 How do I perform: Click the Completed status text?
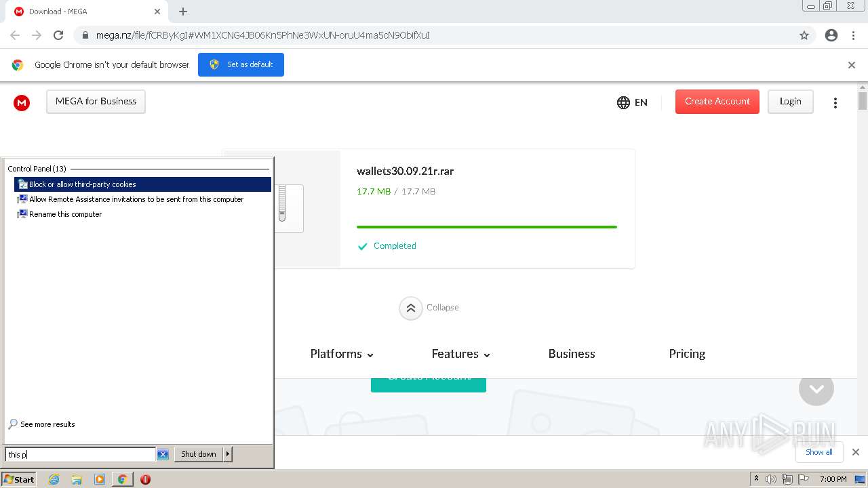coord(395,246)
